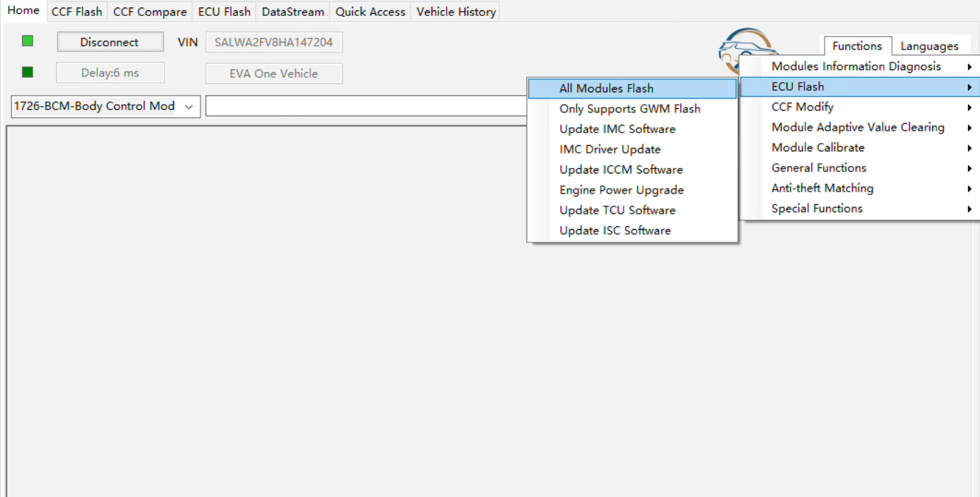Viewport: 980px width, 497px height.
Task: Click the Delay:6 ms button
Action: (110, 73)
